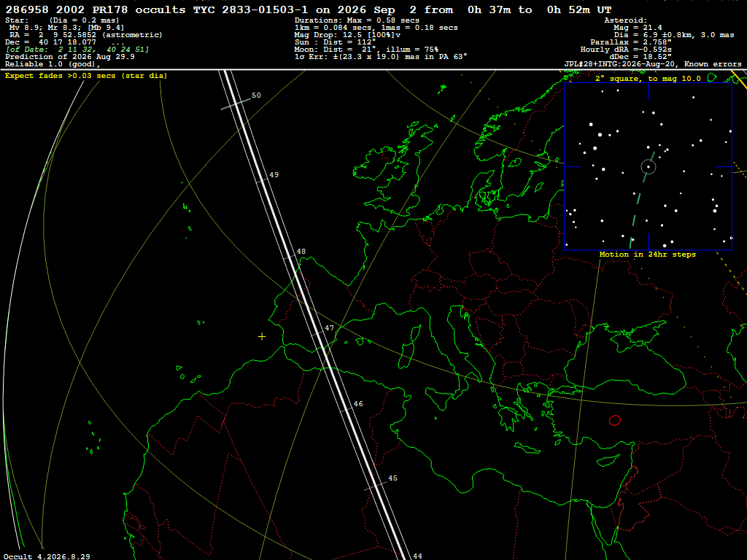747x560 pixels.
Task: Click the red ellipse marker over Turkey
Action: tap(614, 421)
